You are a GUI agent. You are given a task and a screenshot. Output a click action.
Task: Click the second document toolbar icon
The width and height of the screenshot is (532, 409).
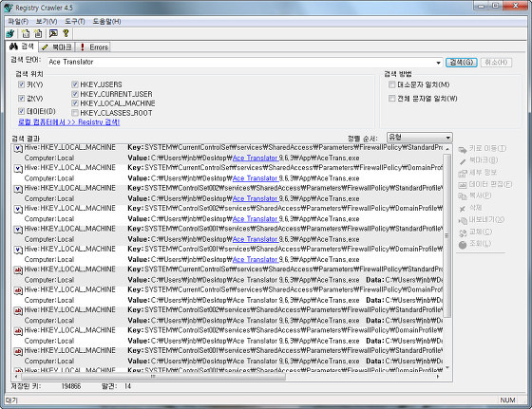click(x=38, y=33)
